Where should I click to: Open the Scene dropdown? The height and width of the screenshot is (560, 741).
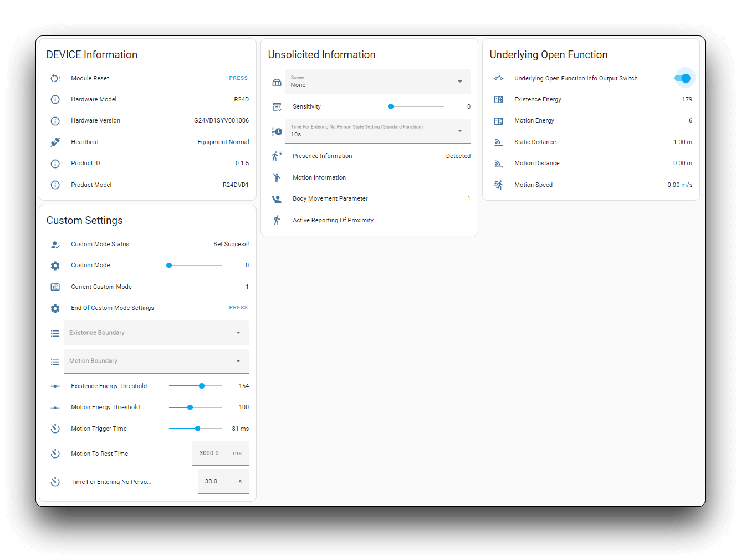[x=377, y=82]
